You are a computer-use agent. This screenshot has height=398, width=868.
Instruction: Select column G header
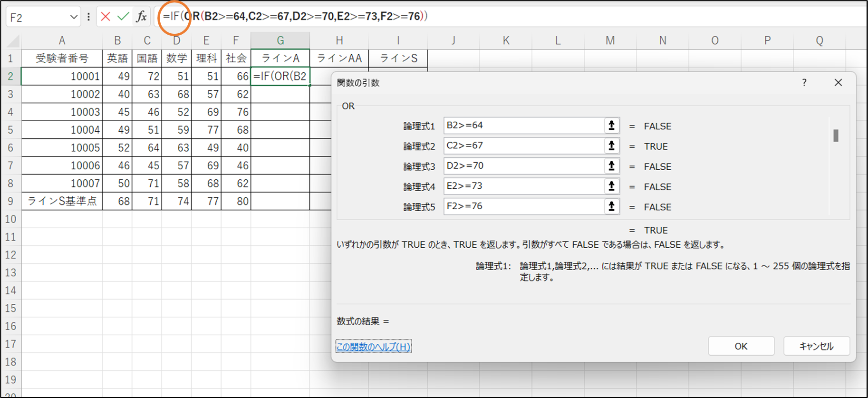(x=280, y=41)
